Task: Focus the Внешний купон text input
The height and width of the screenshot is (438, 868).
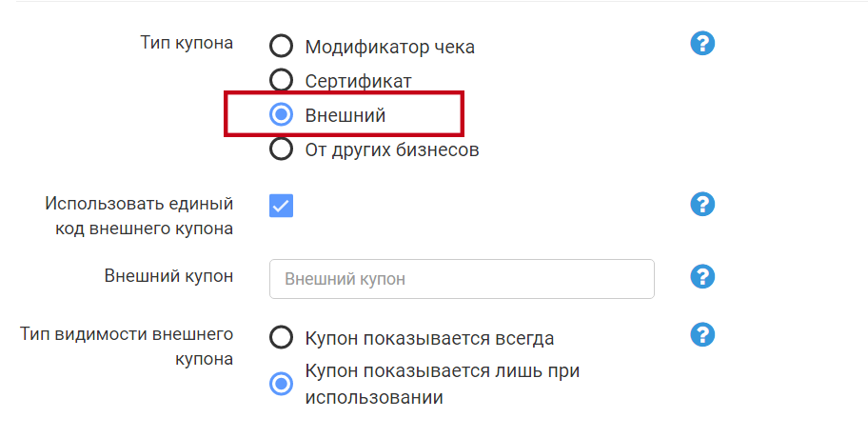Action: [x=462, y=279]
